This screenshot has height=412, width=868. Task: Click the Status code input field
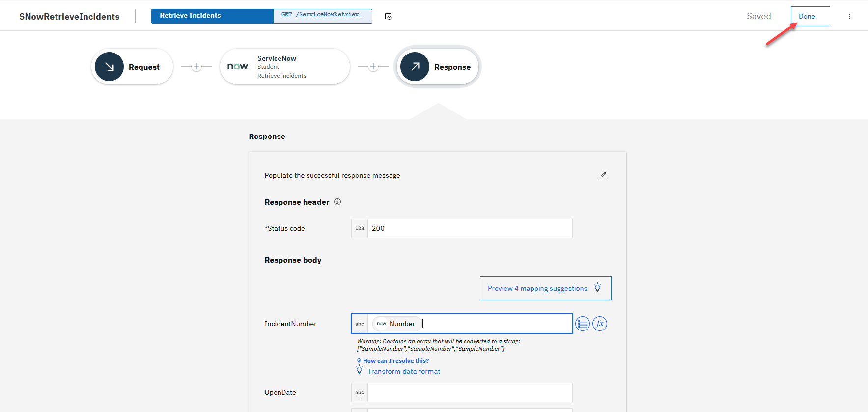470,228
